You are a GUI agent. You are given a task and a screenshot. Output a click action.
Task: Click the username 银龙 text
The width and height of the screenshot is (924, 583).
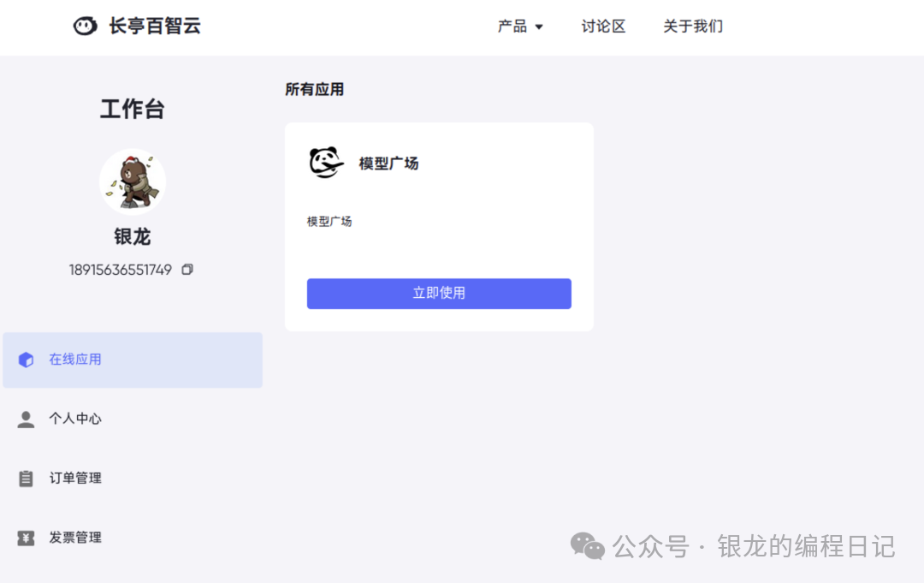(x=132, y=237)
